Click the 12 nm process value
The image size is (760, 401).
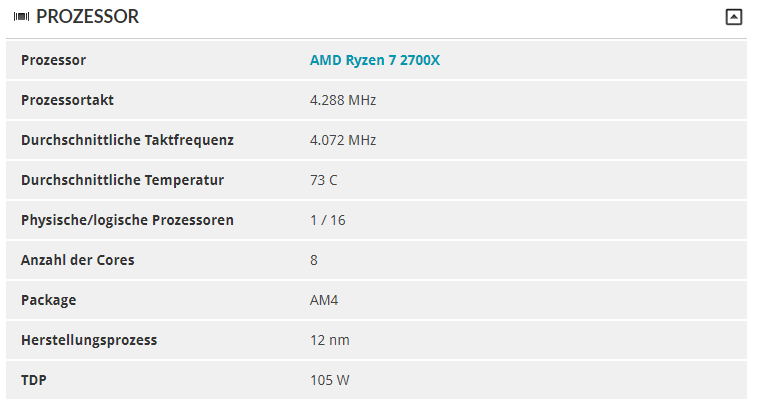(x=330, y=340)
